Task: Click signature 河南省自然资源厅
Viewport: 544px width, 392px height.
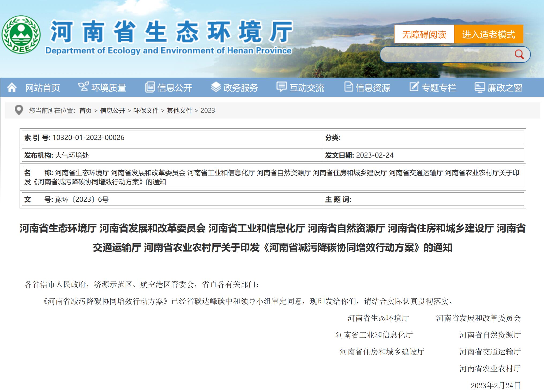Action: point(490,335)
